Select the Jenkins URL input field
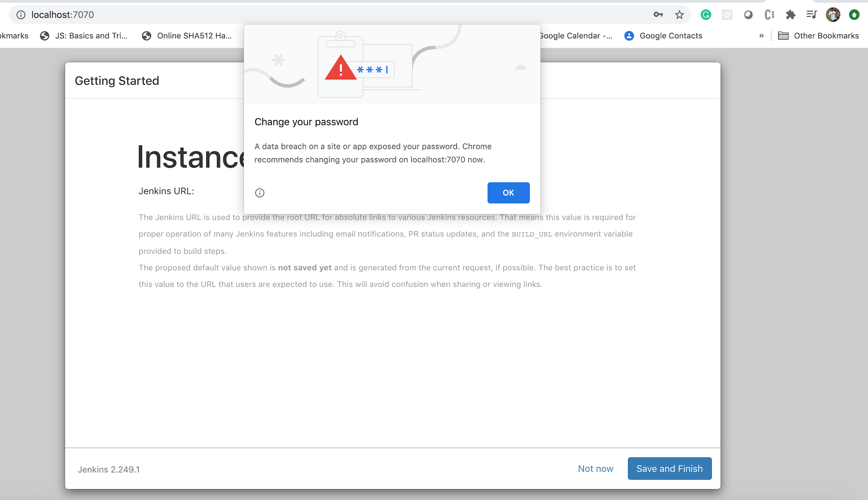868x500 pixels. 393,190
